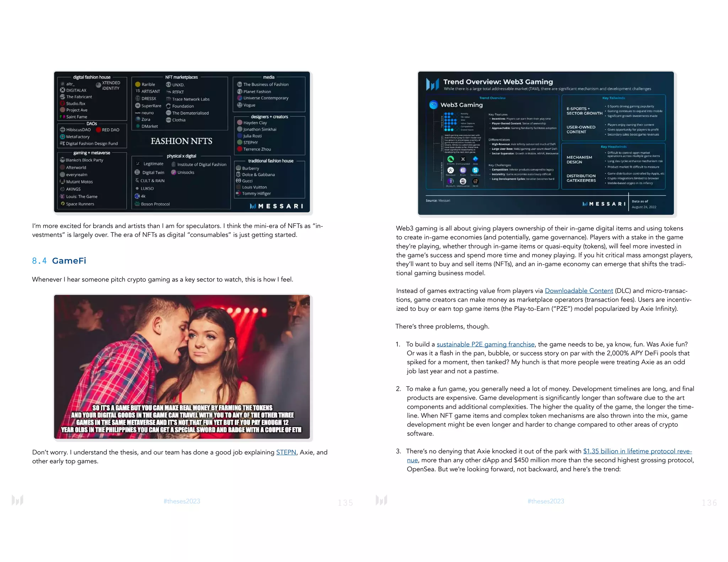
Task: Click Digital Fashion Design Fund entry
Action: click(x=92, y=144)
